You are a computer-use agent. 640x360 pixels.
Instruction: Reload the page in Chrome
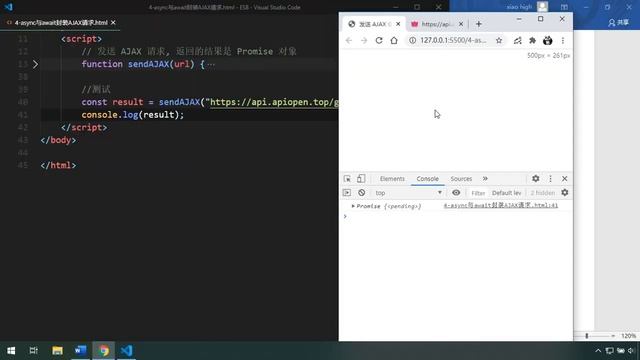click(379, 40)
